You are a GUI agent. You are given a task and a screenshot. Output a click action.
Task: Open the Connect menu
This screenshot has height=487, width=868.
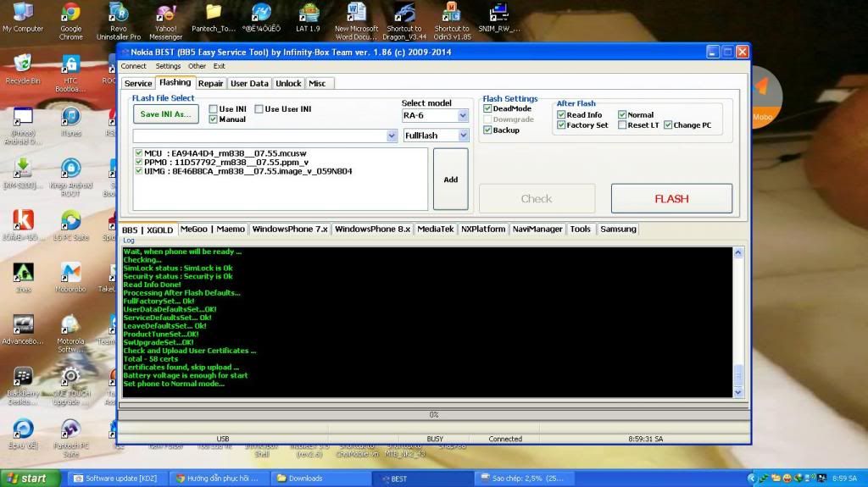coord(133,66)
